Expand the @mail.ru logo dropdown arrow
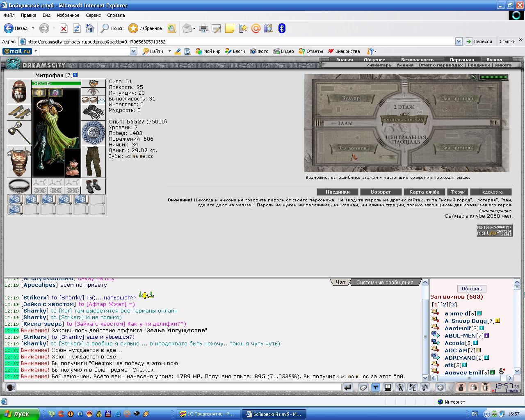The width and height of the screenshot is (525, 420). point(36,51)
